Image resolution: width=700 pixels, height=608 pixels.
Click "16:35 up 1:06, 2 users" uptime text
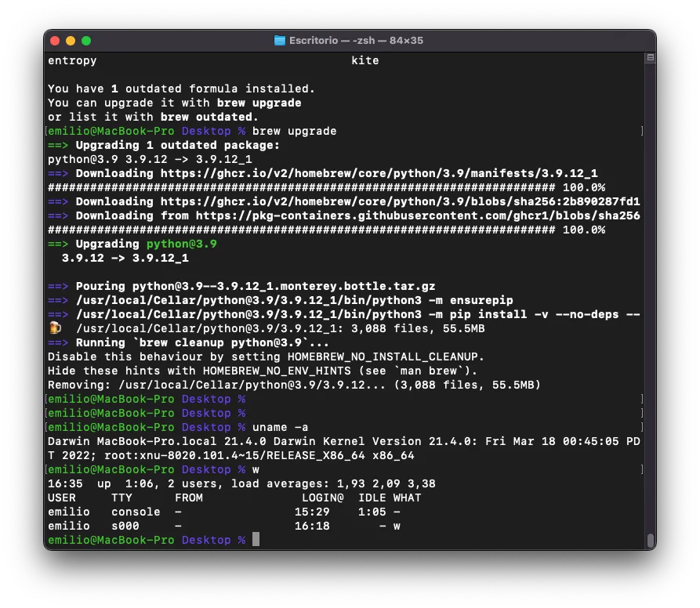tap(132, 484)
